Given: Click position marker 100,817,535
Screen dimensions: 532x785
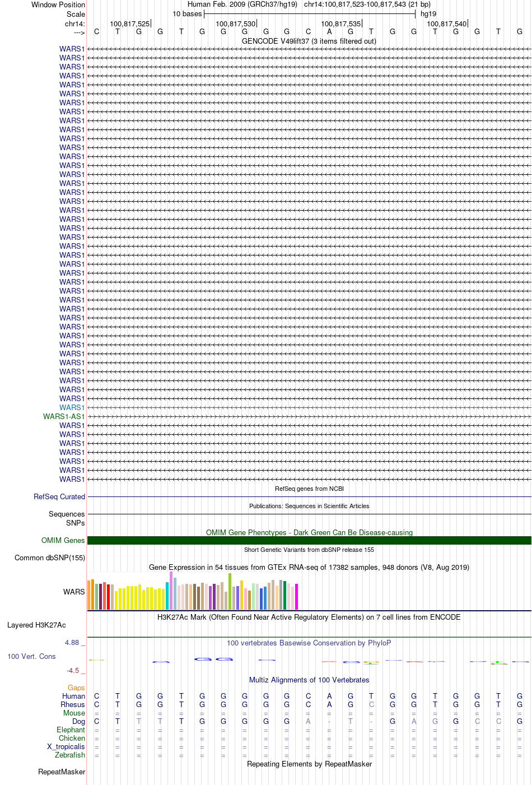Looking at the screenshot, I should pyautogui.click(x=341, y=24).
